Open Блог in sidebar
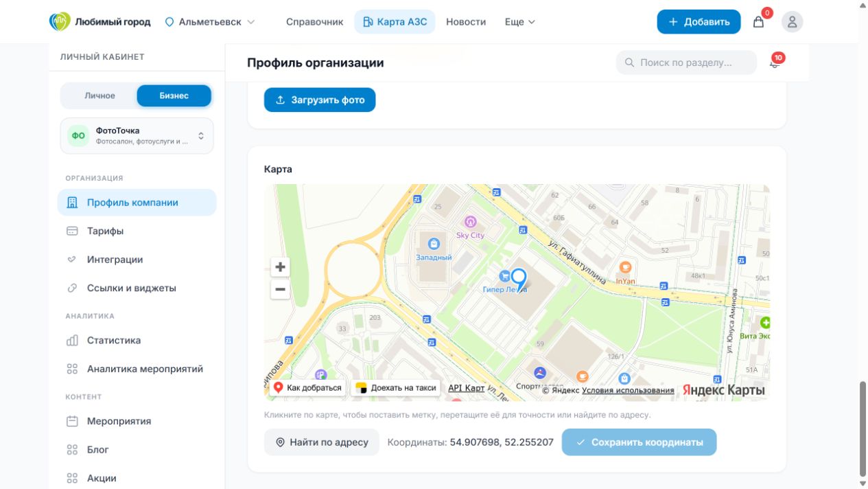Image resolution: width=868 pixels, height=489 pixels. point(137,450)
